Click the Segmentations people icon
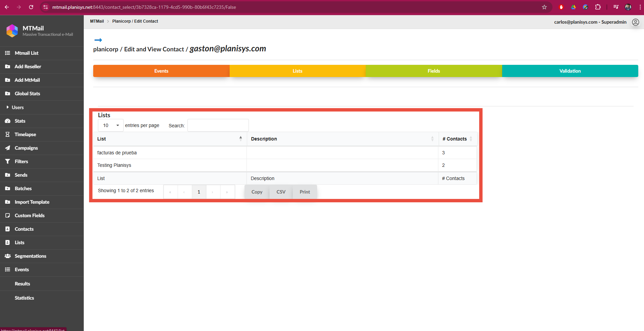This screenshot has width=644, height=331. coord(7,256)
